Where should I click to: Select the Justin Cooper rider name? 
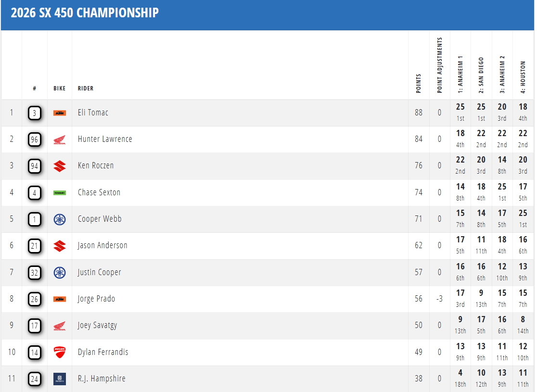99,272
